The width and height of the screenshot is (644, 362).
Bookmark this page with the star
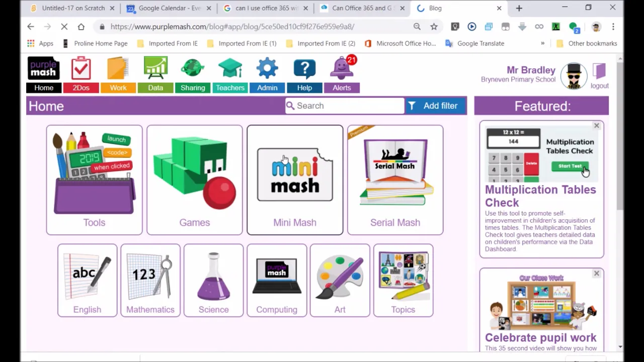(x=434, y=27)
